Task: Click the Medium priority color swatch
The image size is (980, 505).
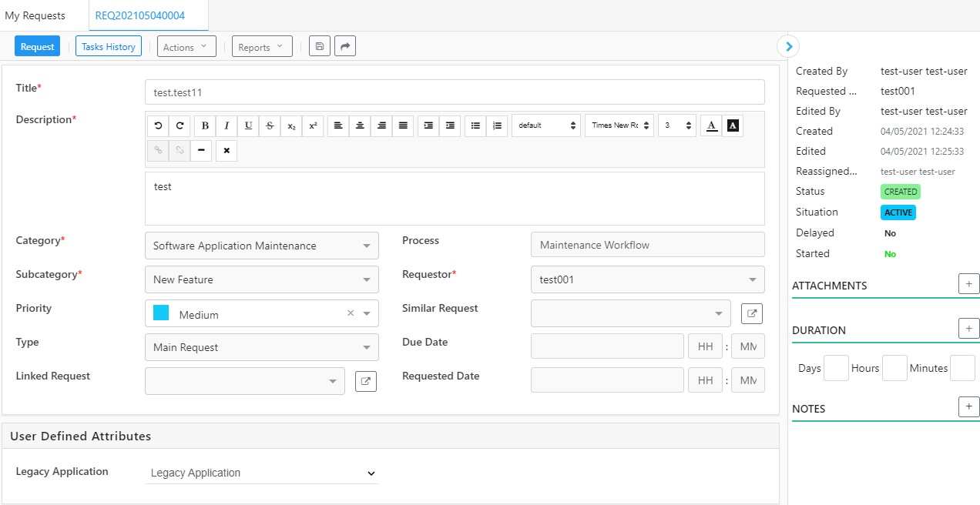Action: (161, 313)
